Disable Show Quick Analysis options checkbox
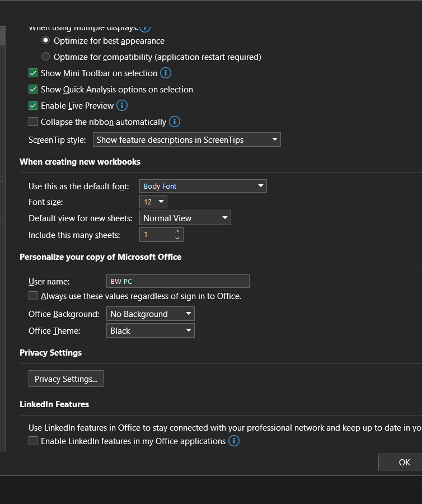Viewport: 422px width, 504px height. click(33, 90)
